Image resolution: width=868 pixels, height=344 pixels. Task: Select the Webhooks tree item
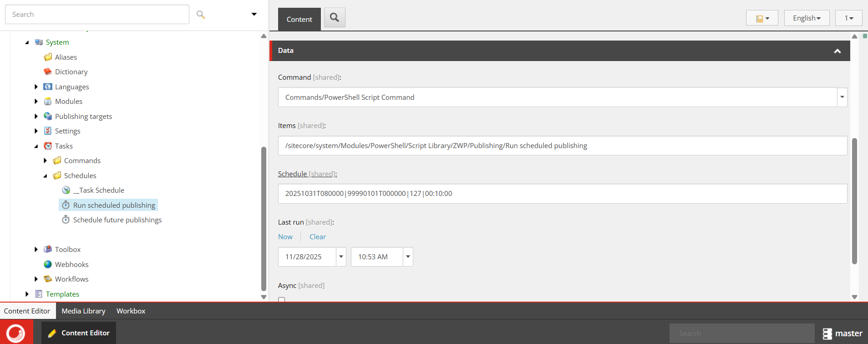(72, 264)
